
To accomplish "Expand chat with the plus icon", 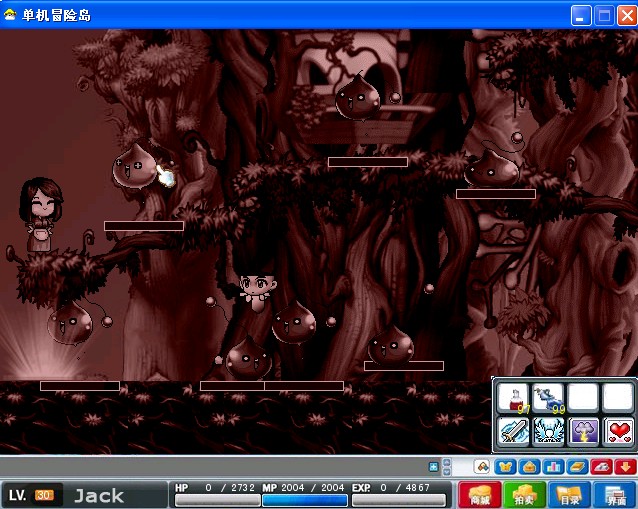I will coord(433,467).
